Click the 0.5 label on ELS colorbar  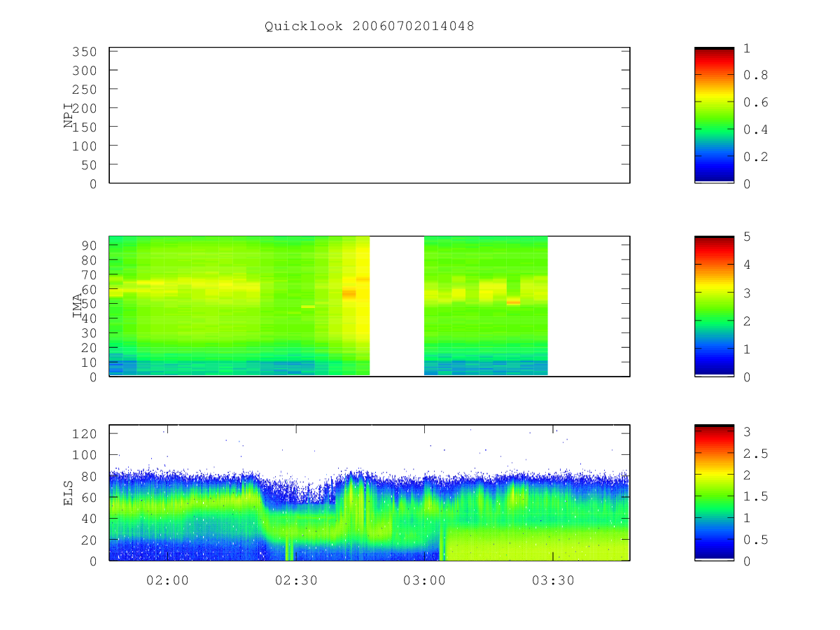(x=755, y=540)
